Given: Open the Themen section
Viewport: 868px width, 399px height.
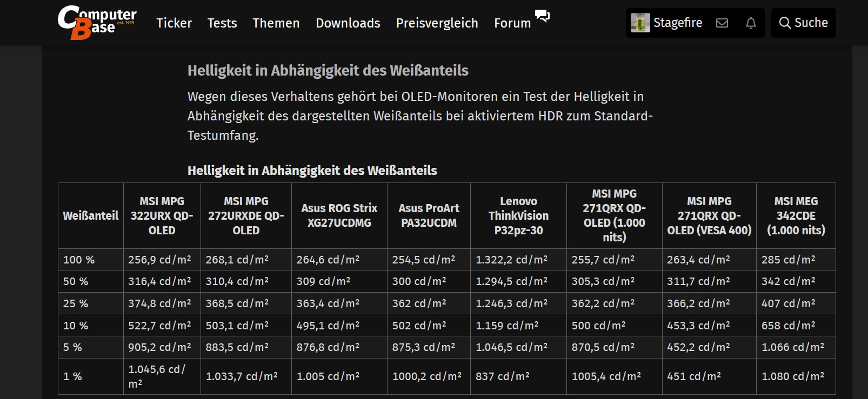Looking at the screenshot, I should click(276, 23).
